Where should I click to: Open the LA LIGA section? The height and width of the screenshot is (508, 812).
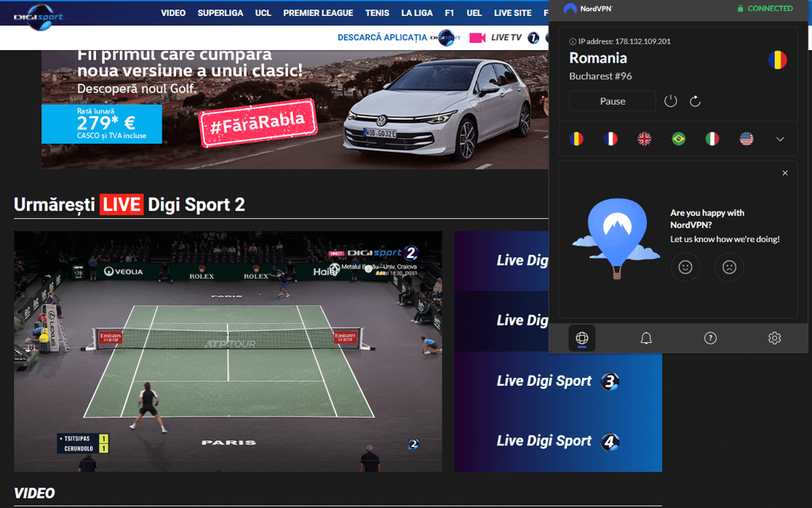[x=417, y=13]
